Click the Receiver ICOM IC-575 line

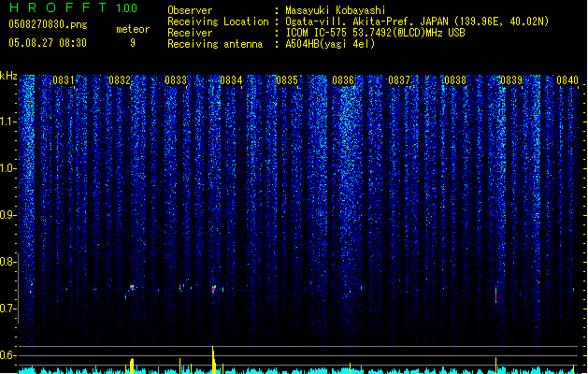click(x=375, y=33)
